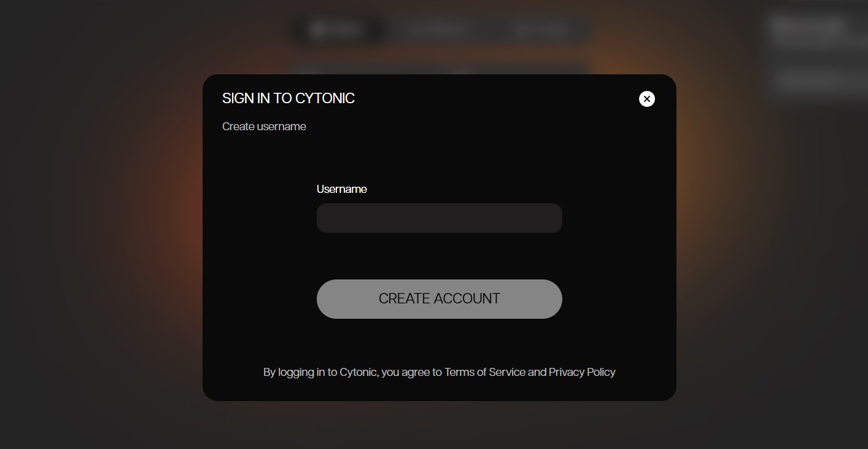The width and height of the screenshot is (868, 449).
Task: Open the Terms of Service link
Action: click(x=485, y=372)
